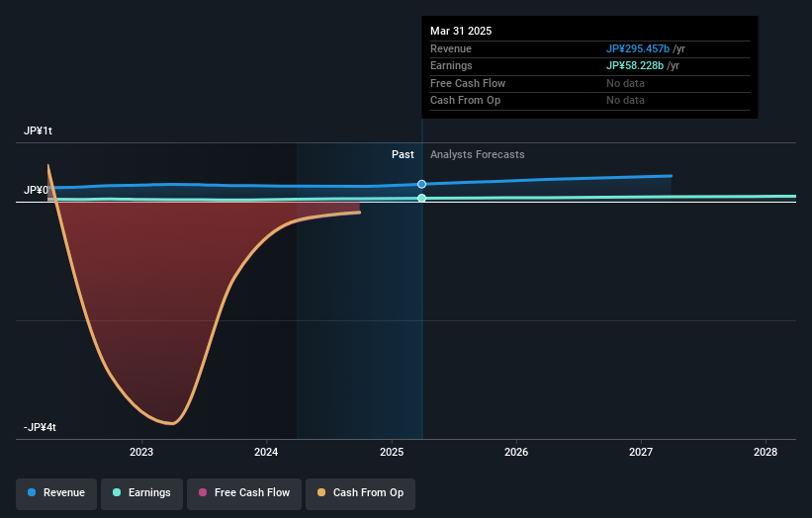Click the JP¥0 y-axis label
Viewport: 812px width, 518px height.
coord(36,190)
